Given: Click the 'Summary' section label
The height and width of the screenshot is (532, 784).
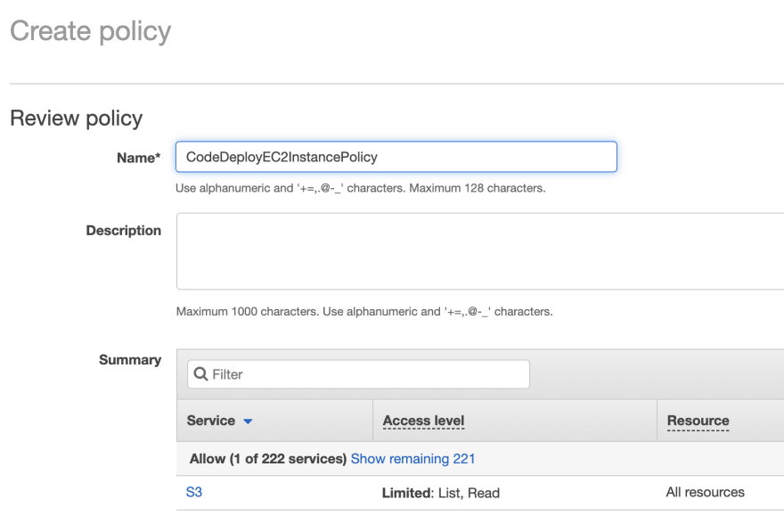Looking at the screenshot, I should 130,360.
